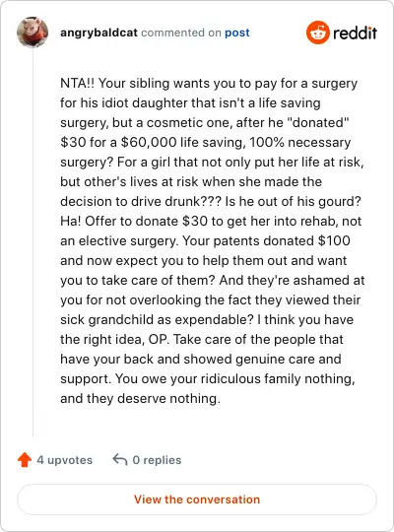The width and height of the screenshot is (394, 532).
Task: Collapse the comment via its vertical thread line
Action: pyautogui.click(x=33, y=242)
